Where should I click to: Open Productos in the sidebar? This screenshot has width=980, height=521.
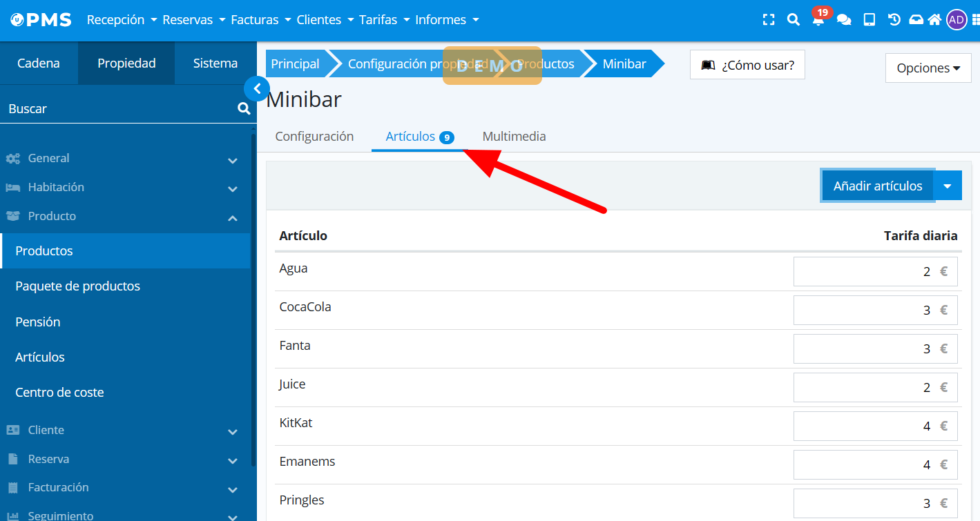click(x=125, y=250)
